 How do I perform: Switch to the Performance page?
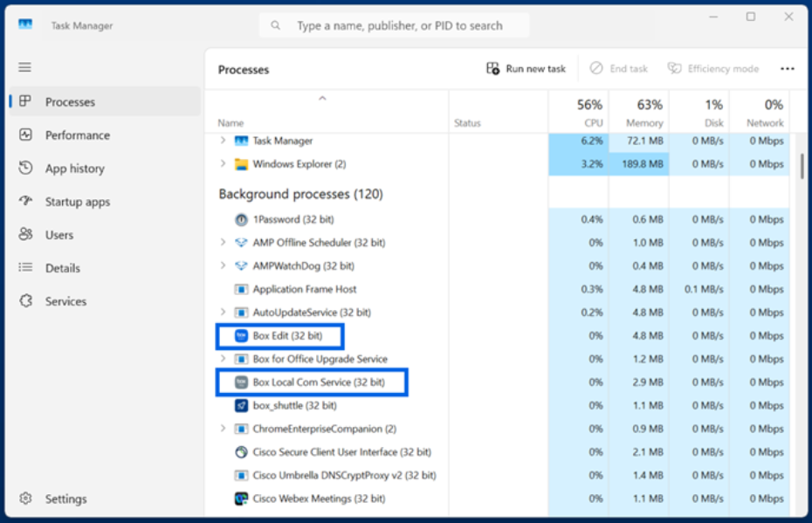(105, 135)
